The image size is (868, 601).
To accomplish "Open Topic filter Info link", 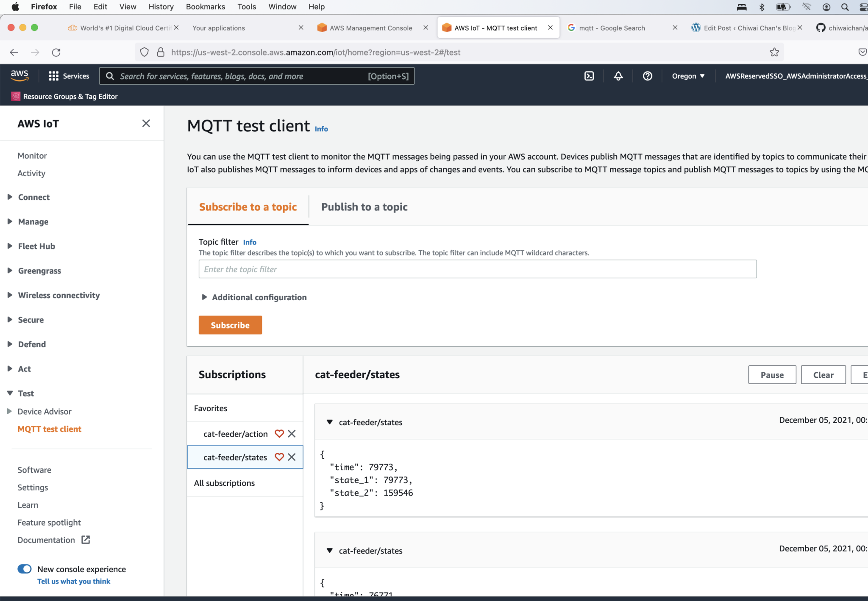I will (250, 242).
